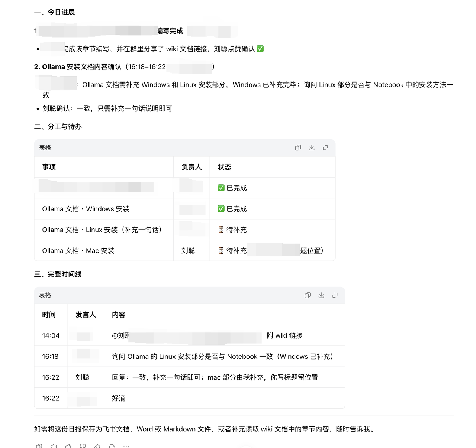
Task: Expand the 完整时间线 table to fullscreen
Action: [x=335, y=295]
